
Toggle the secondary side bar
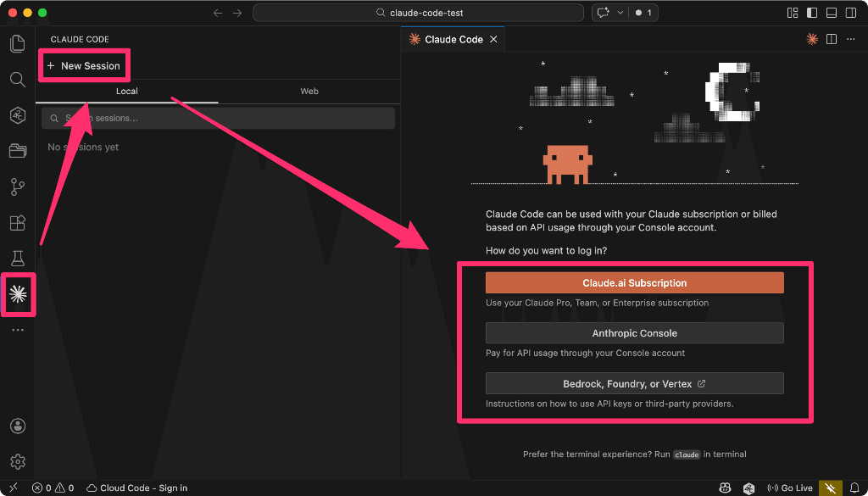pyautogui.click(x=851, y=13)
